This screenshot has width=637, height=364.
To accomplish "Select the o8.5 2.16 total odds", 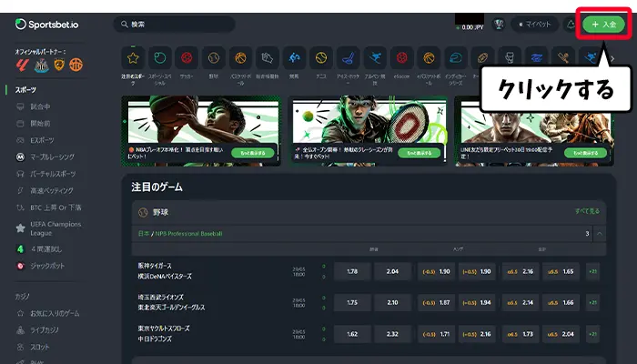I will click(521, 271).
